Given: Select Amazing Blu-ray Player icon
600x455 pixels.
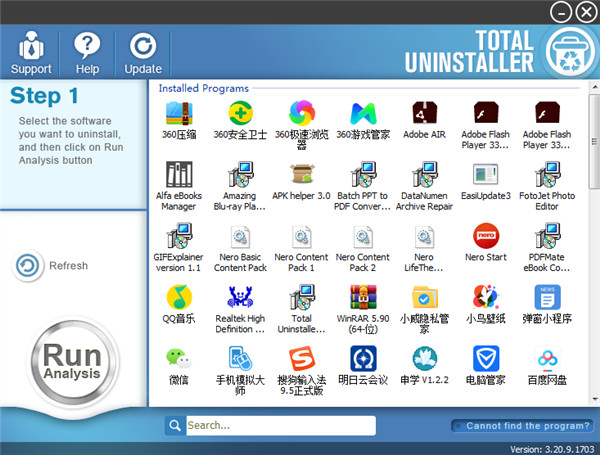Looking at the screenshot, I should 240,174.
